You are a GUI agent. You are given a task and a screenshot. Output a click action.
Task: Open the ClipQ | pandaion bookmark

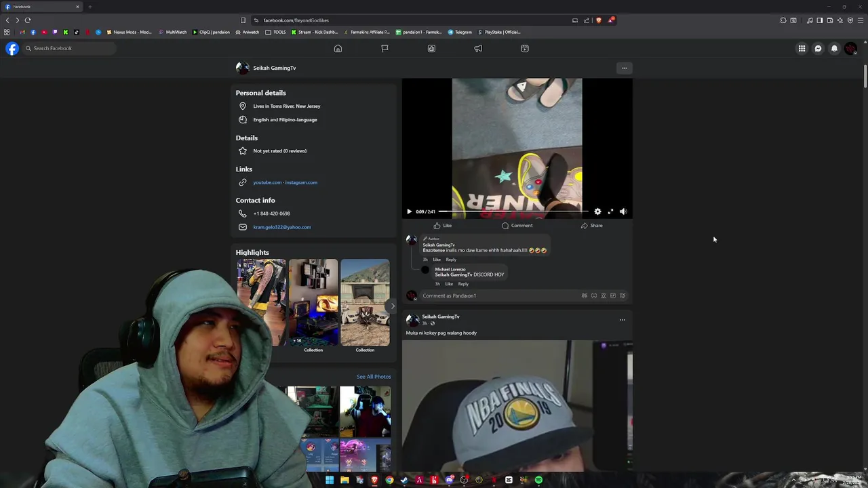[x=211, y=32]
